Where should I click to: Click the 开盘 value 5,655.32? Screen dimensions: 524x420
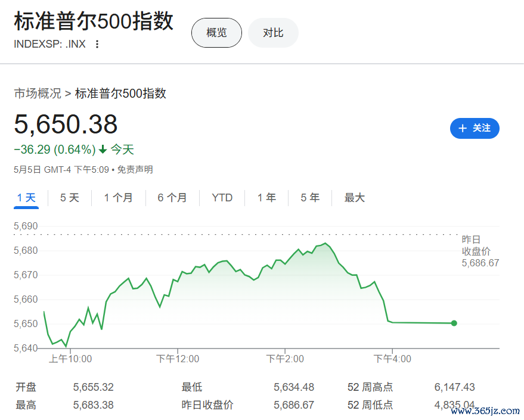(x=94, y=387)
